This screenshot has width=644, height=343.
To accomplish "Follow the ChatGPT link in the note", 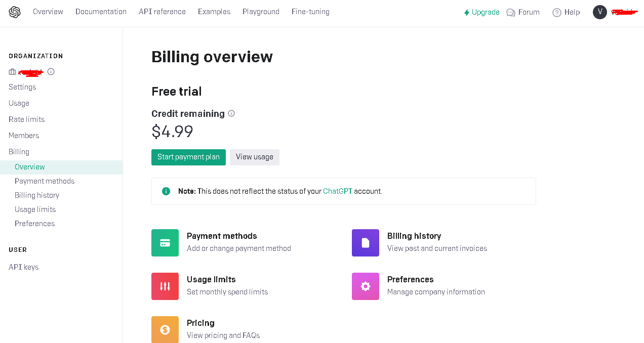I will 338,191.
